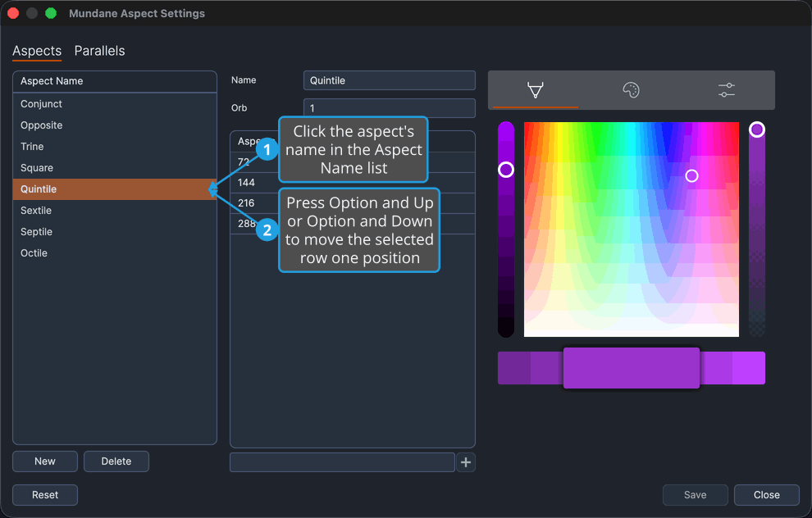This screenshot has width=812, height=518.
Task: Select the highlighted Quintile row
Action: pos(115,189)
